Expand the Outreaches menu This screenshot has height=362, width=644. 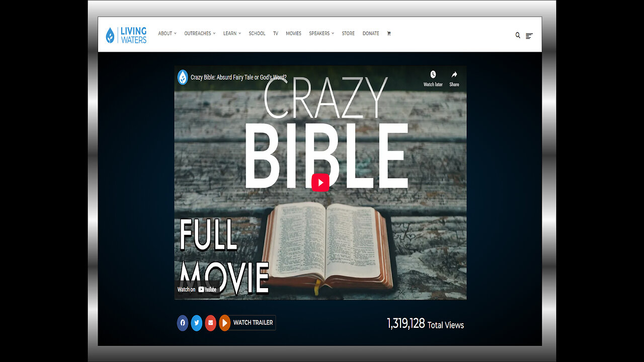[x=200, y=34]
